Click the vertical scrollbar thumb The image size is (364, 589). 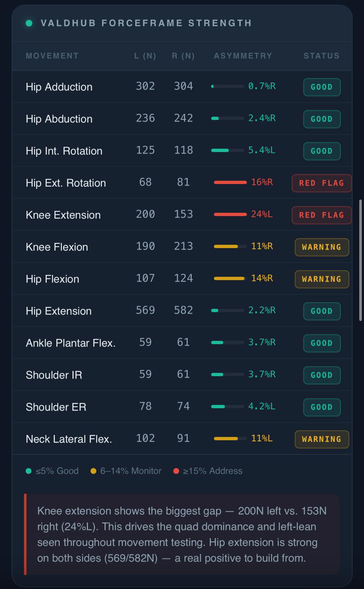[x=360, y=260]
